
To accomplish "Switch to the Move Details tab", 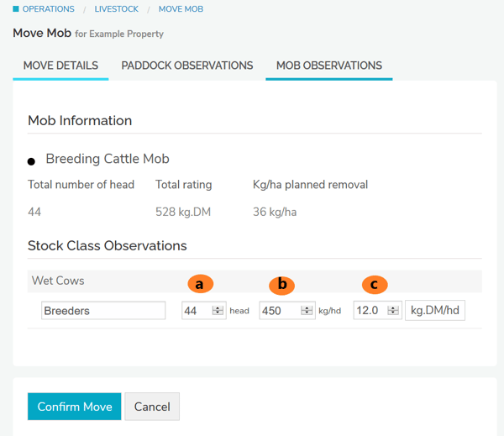I will (x=60, y=66).
